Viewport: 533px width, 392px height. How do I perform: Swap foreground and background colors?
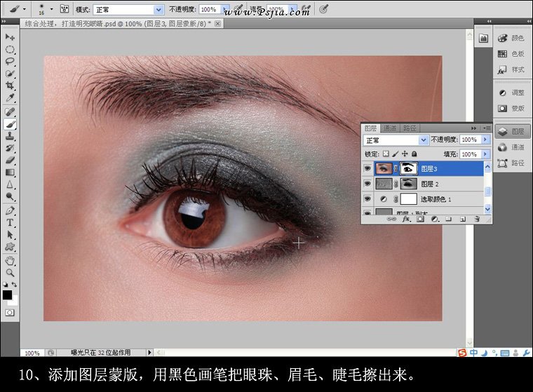[x=14, y=284]
